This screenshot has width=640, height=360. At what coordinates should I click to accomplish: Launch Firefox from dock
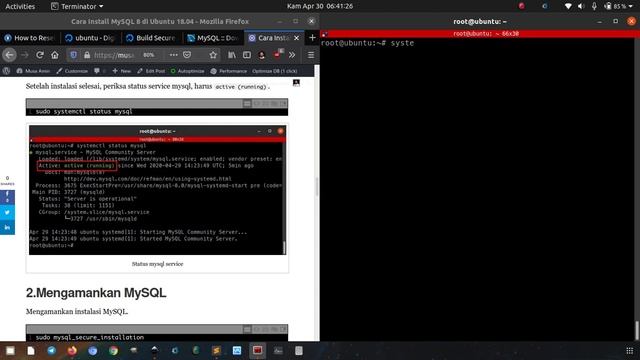click(x=72, y=351)
